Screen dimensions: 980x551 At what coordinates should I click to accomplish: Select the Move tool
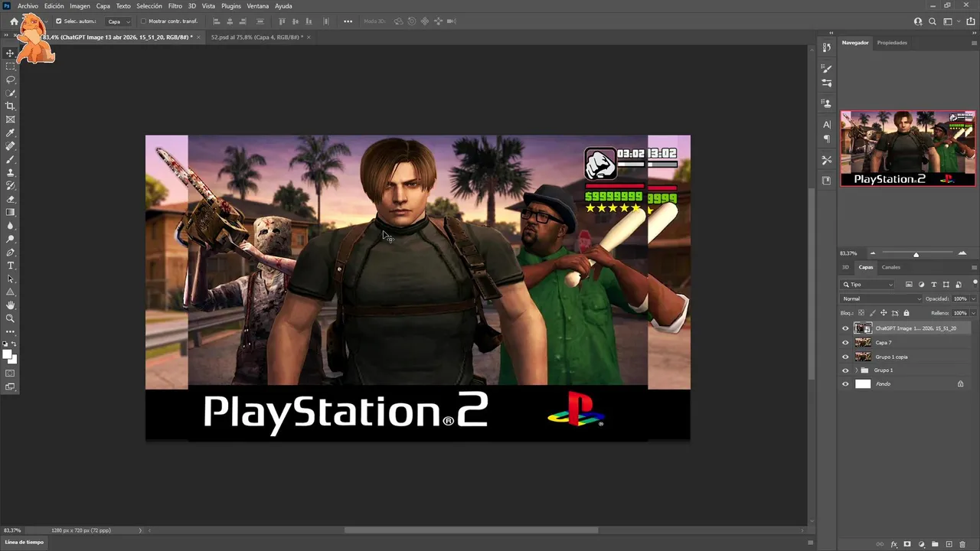(10, 53)
